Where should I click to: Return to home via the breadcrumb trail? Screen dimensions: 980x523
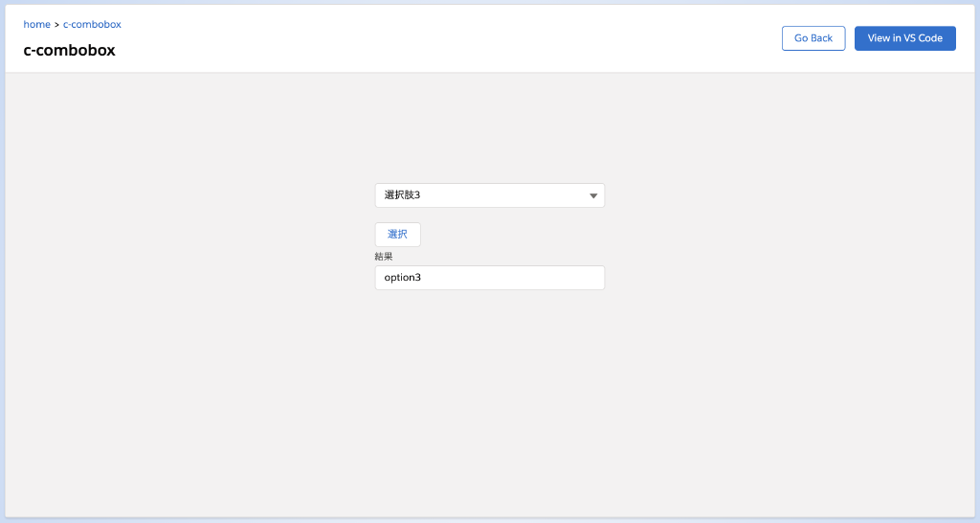(x=36, y=24)
